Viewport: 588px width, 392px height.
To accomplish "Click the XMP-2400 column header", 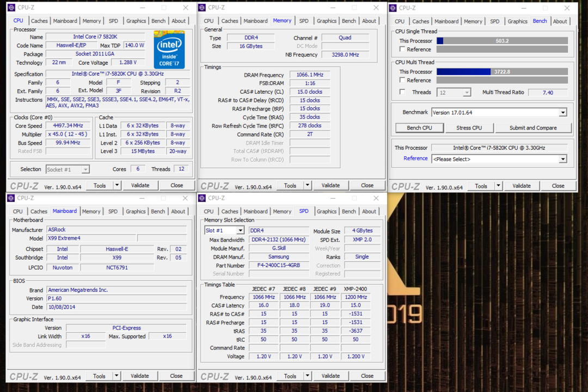I will coord(356,289).
